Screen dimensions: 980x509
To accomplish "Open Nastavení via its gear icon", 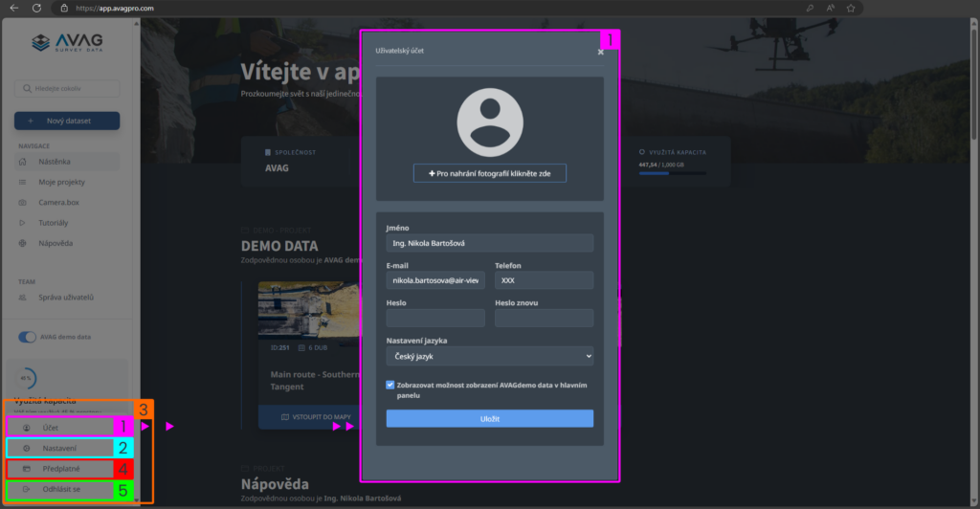I will (x=27, y=448).
